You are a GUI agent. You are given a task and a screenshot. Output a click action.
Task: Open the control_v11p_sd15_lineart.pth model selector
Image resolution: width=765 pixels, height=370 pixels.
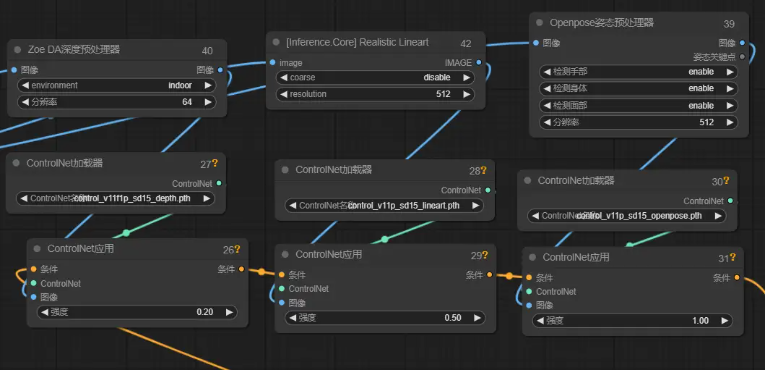(384, 206)
